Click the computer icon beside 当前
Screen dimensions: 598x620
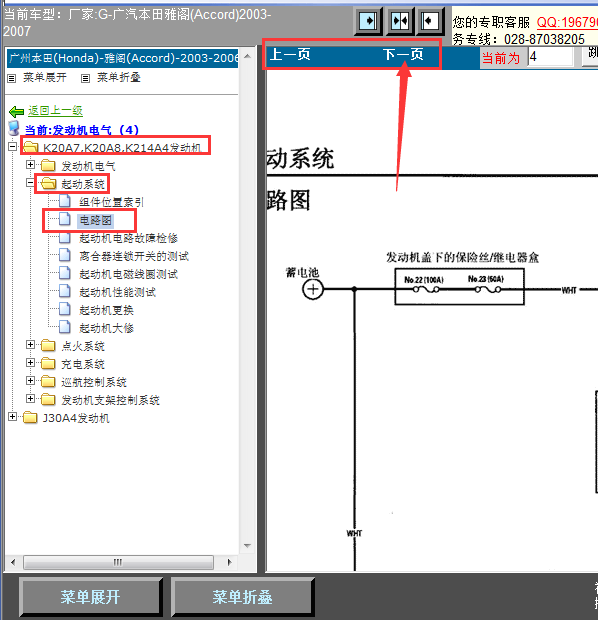[x=14, y=129]
